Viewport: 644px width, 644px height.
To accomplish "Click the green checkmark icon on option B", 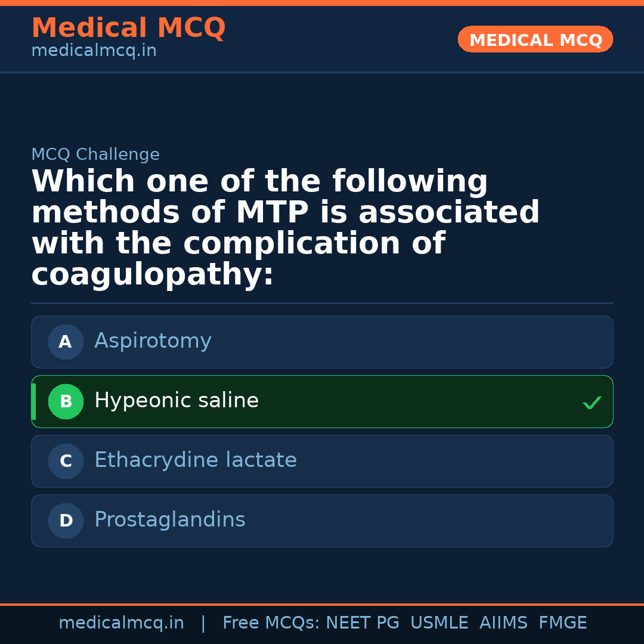I will pyautogui.click(x=592, y=403).
